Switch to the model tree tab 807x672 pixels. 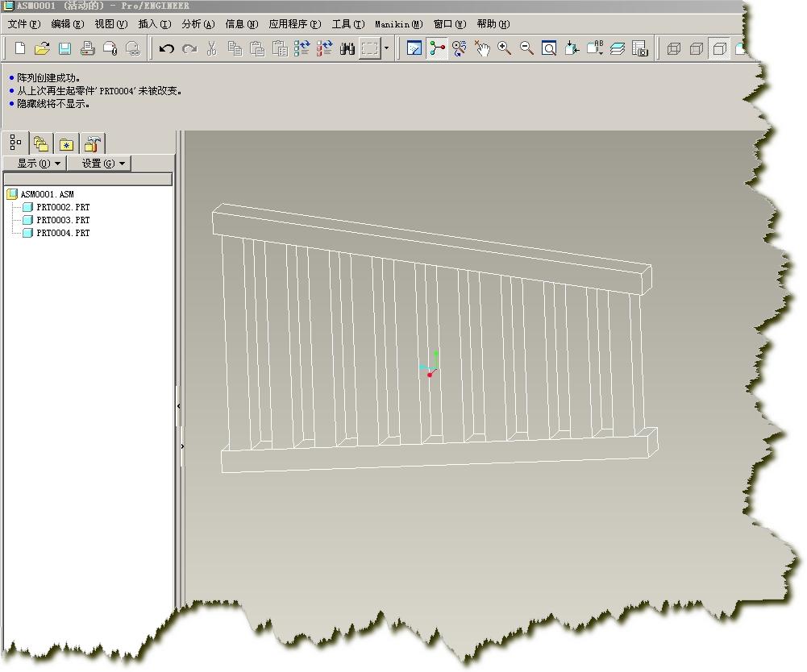pos(15,143)
